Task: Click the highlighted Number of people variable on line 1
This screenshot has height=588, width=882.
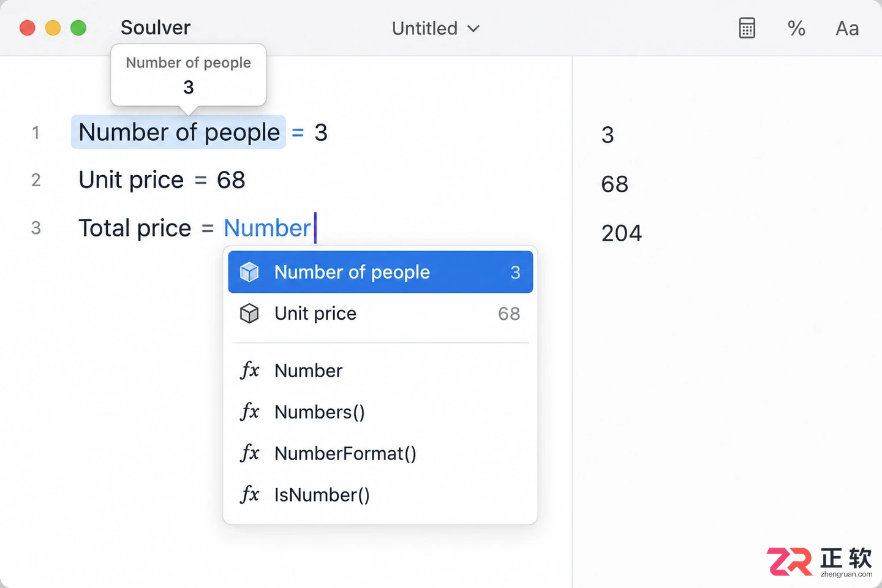Action: pyautogui.click(x=178, y=132)
